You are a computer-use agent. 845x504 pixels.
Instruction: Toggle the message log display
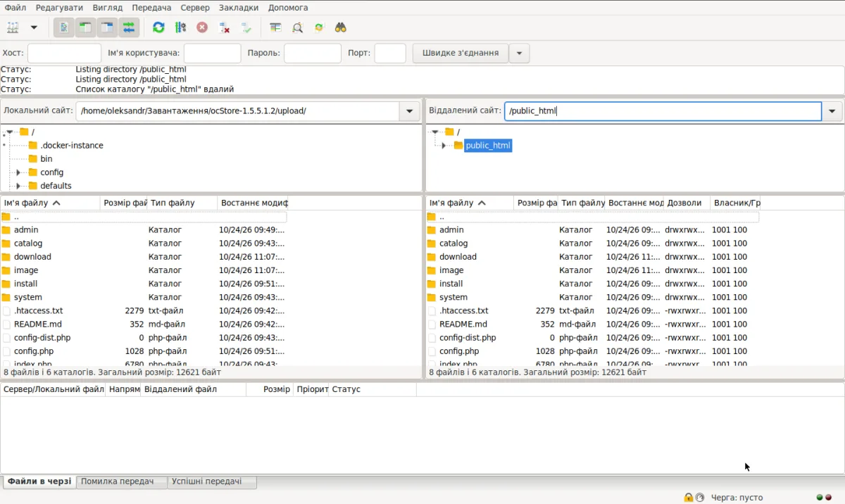tap(63, 27)
